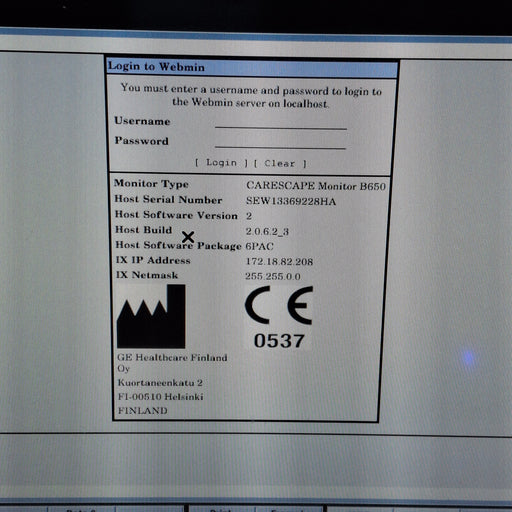Viewport: 512px width, 512px height.
Task: Click the 'Host Build' label
Action: coord(144,230)
